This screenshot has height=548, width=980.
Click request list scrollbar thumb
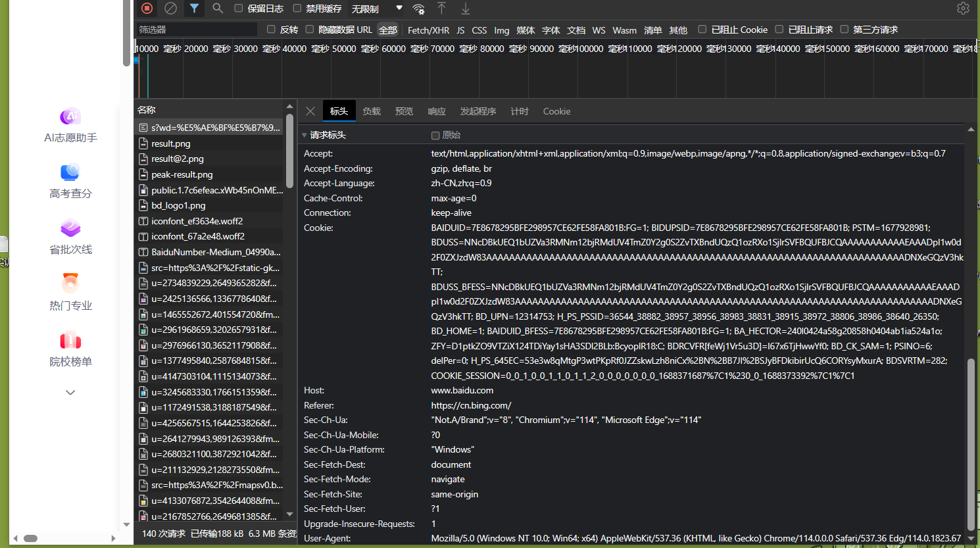(x=289, y=151)
